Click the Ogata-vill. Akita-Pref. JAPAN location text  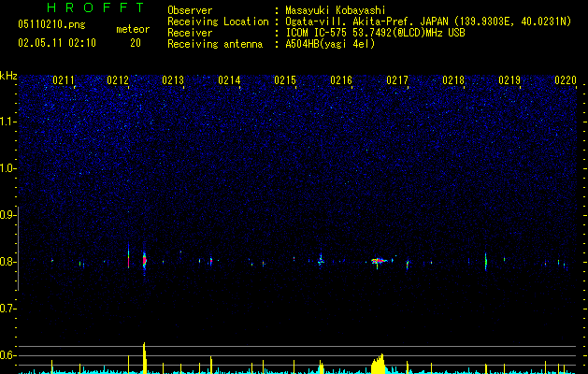pyautogui.click(x=366, y=22)
